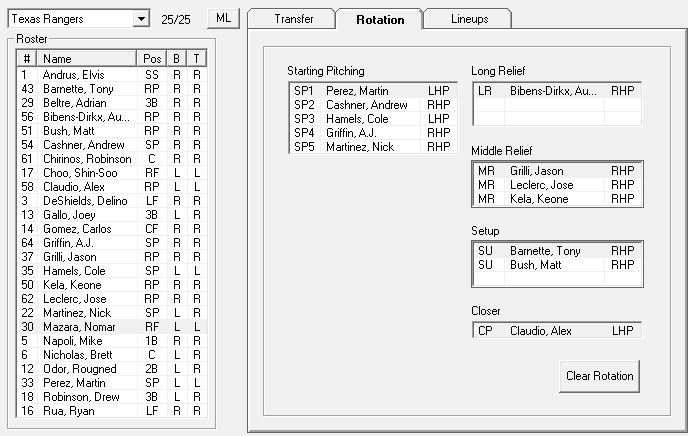Select setup pitcher Barnette, Tony
This screenshot has height=436, width=688.
(556, 251)
